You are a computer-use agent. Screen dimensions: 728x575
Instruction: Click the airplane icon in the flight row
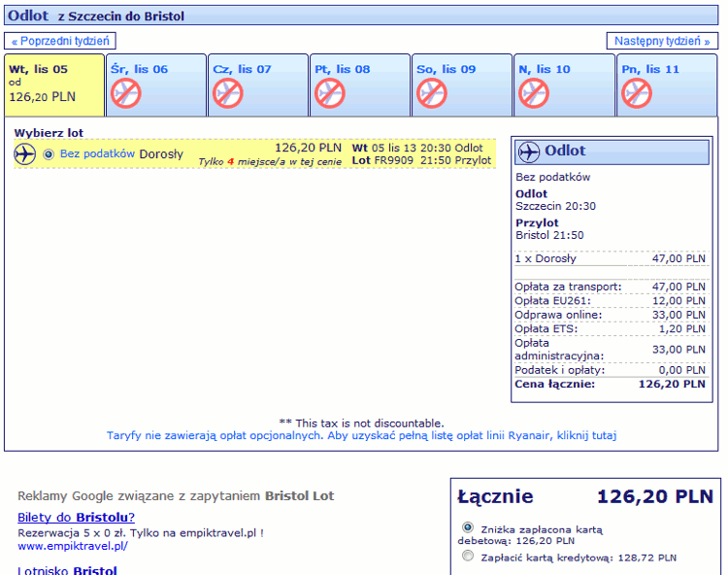point(24,153)
